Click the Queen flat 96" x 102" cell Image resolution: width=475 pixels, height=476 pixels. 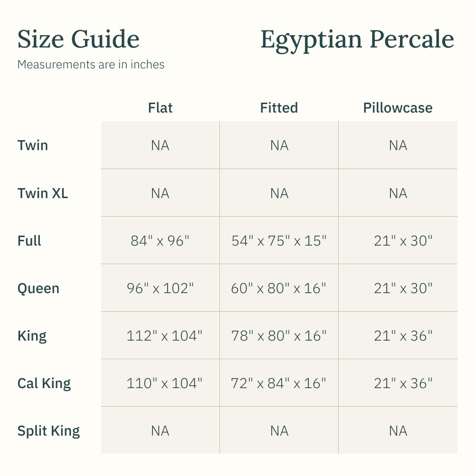tap(160, 288)
